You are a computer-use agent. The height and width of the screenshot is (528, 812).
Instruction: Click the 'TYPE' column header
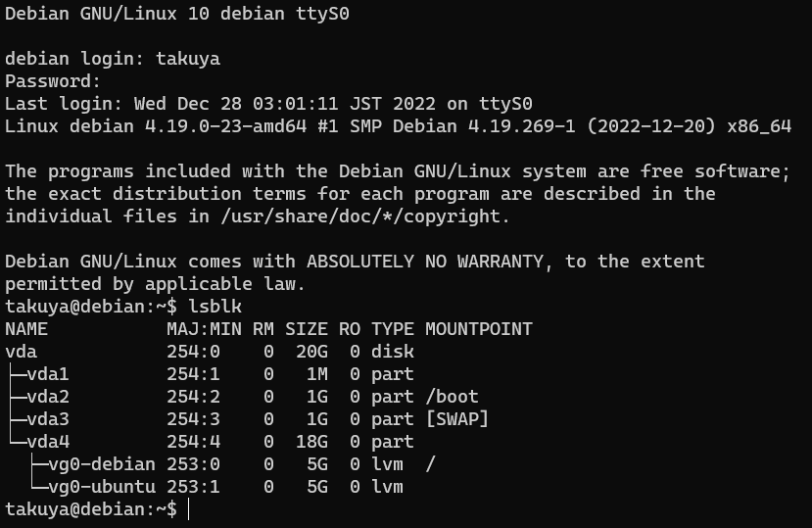(x=393, y=329)
